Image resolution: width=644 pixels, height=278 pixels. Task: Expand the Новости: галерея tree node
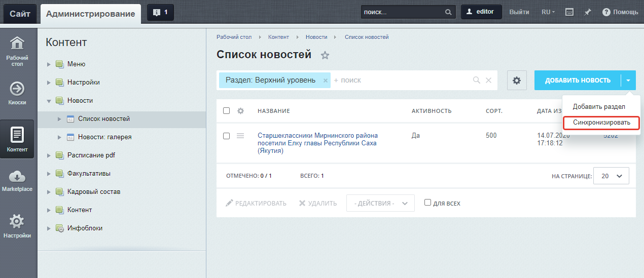tap(60, 137)
